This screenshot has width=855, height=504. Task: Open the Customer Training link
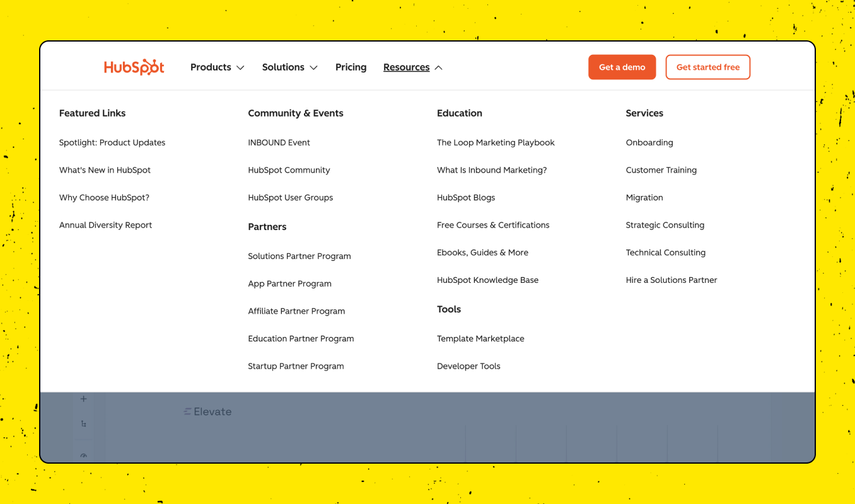661,170
